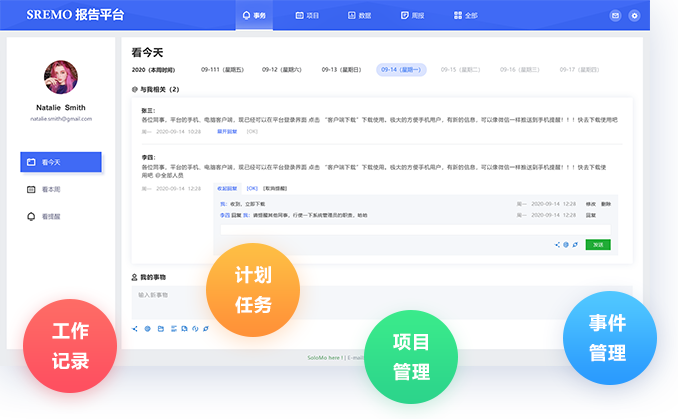Click the green 发送 button

pos(598,245)
